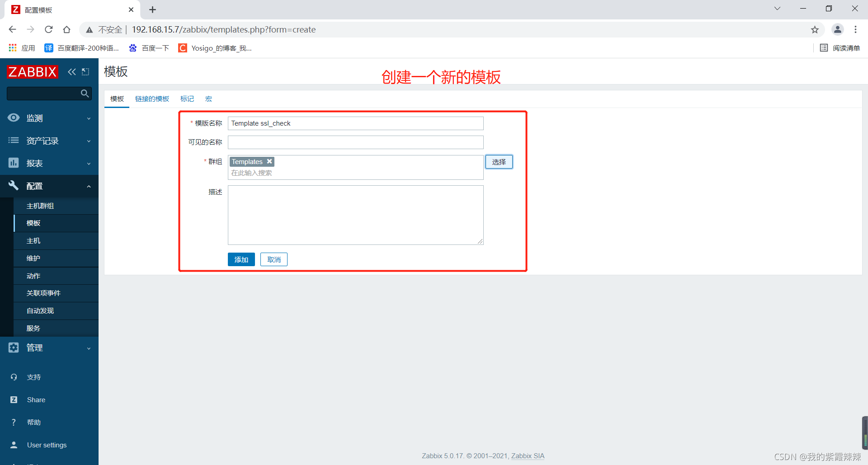Switch to the 标记 tab
The width and height of the screenshot is (868, 465).
click(187, 99)
